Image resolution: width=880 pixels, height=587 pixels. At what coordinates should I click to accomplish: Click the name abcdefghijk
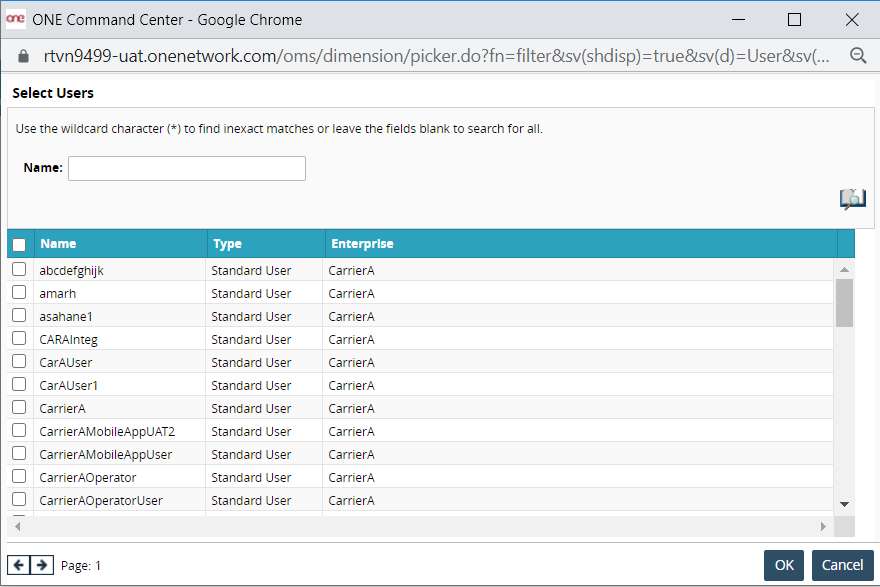click(x=71, y=270)
